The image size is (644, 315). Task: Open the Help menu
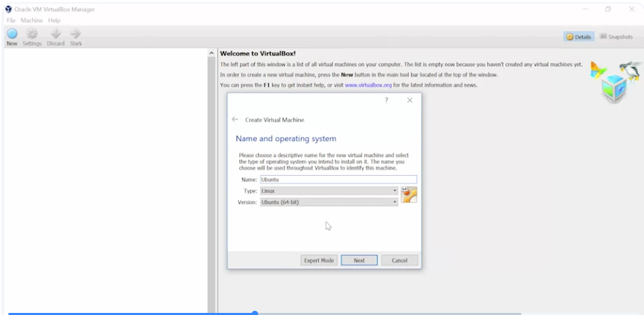tap(54, 20)
